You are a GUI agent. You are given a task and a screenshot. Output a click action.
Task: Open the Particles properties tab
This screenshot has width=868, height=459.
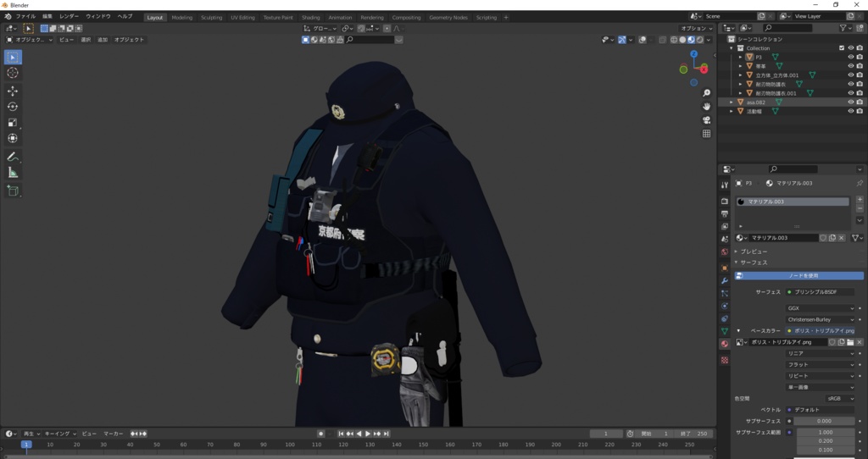tap(724, 294)
